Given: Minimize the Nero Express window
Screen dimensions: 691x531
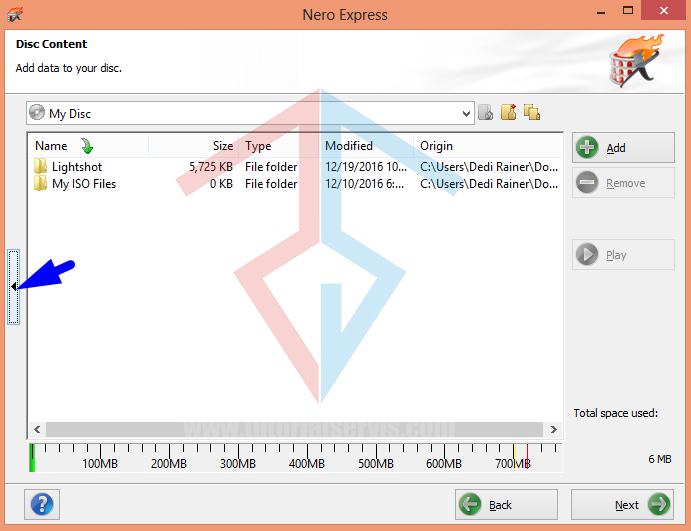Looking at the screenshot, I should tap(601, 11).
